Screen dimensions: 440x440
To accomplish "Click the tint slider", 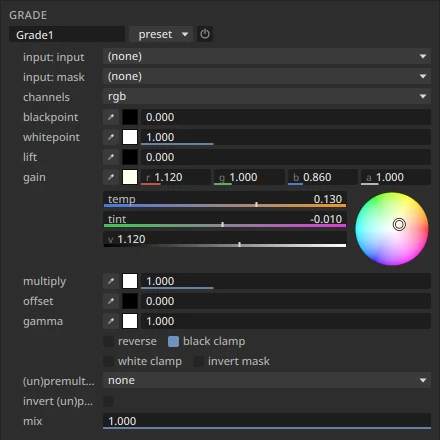I will (225, 220).
